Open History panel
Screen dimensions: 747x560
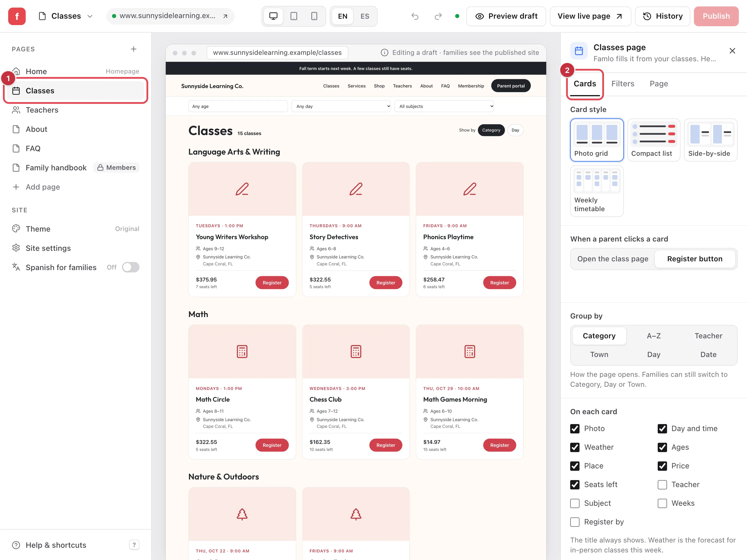pyautogui.click(x=663, y=16)
